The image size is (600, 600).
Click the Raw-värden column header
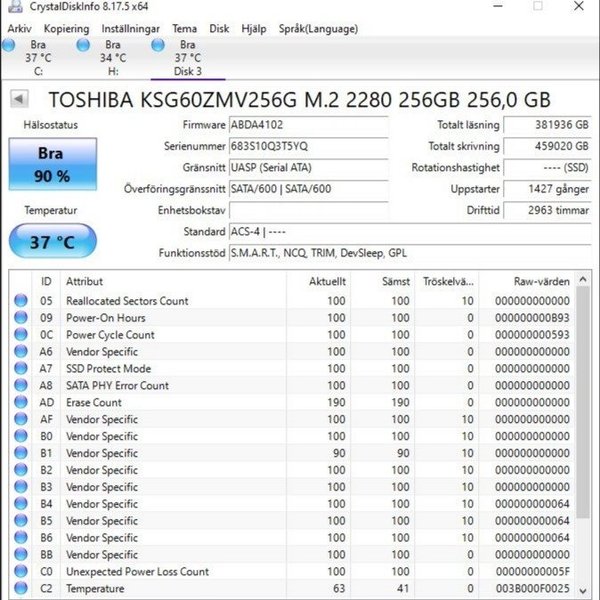pyautogui.click(x=527, y=282)
